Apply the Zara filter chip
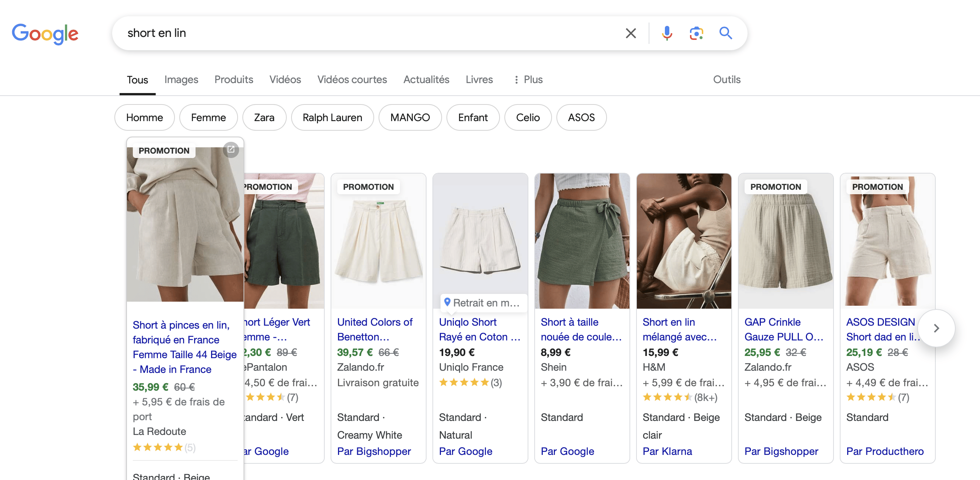Image resolution: width=980 pixels, height=480 pixels. tap(264, 117)
